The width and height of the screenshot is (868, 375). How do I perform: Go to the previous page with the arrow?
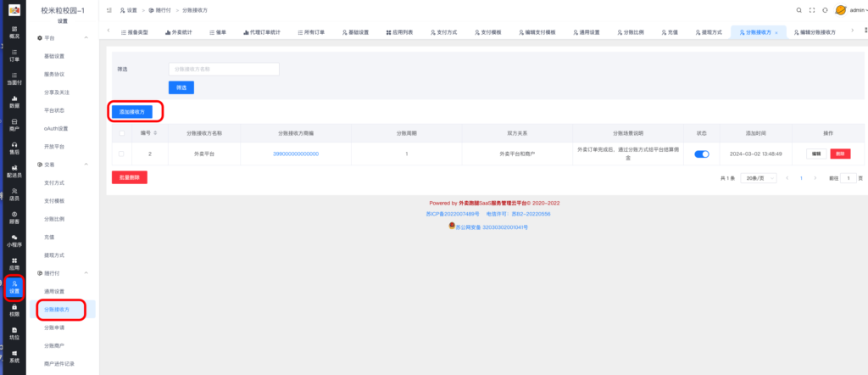pos(787,178)
